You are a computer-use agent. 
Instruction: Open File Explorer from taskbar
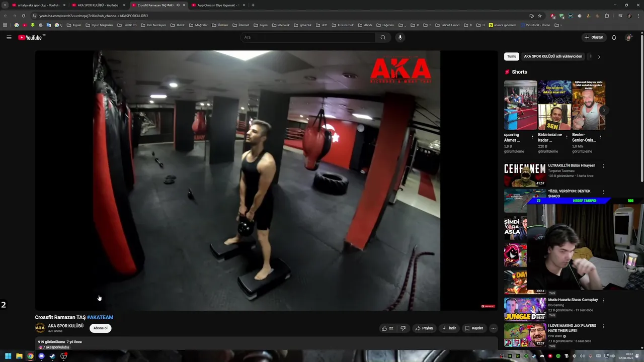19,356
